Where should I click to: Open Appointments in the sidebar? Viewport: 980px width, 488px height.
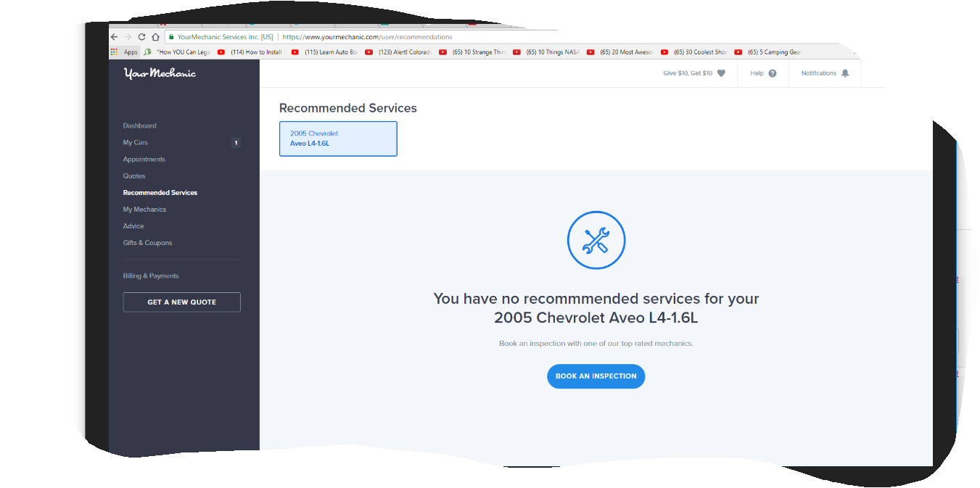[x=144, y=160]
